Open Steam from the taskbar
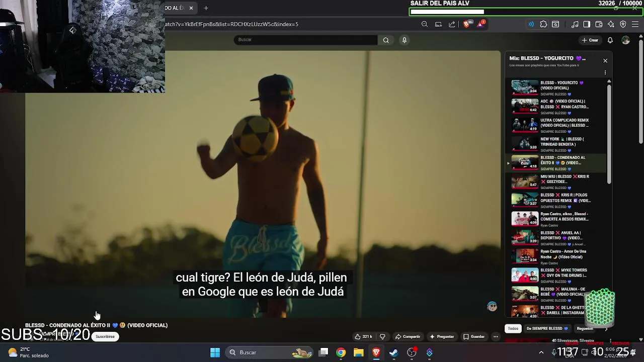 coord(393,352)
